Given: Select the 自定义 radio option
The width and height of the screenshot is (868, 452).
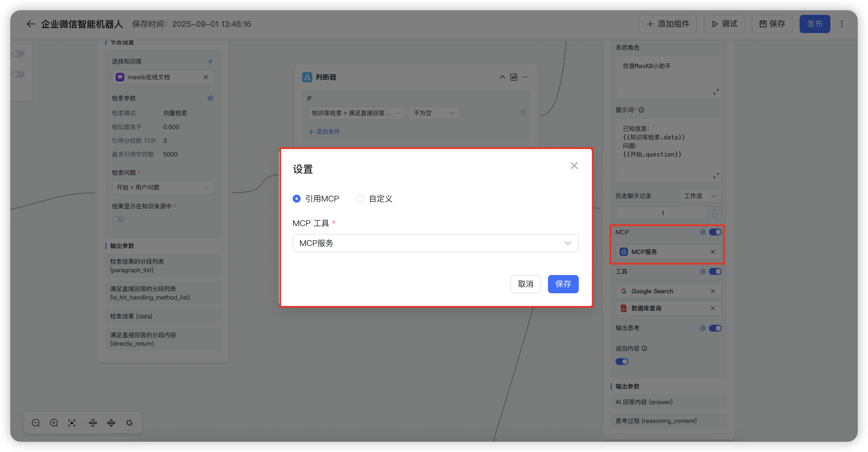Looking at the screenshot, I should 360,199.
